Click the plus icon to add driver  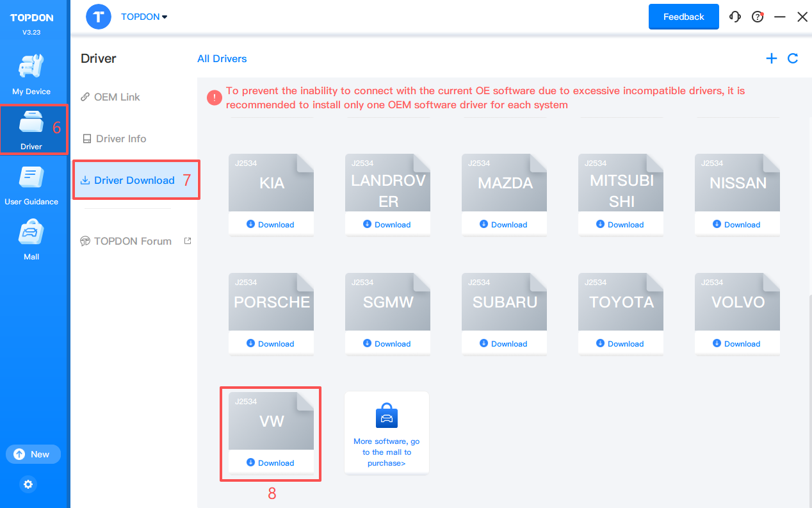[x=772, y=59]
